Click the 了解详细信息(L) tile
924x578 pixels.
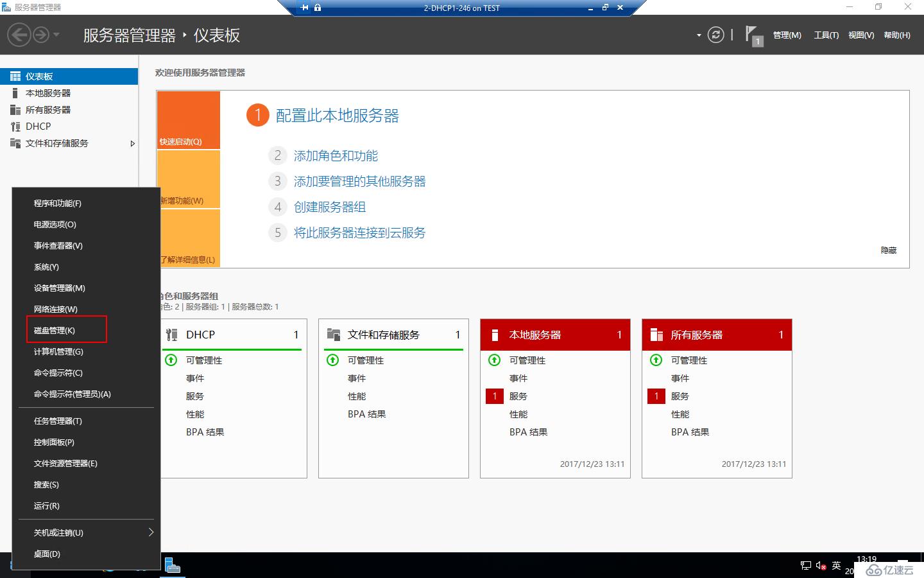click(189, 238)
